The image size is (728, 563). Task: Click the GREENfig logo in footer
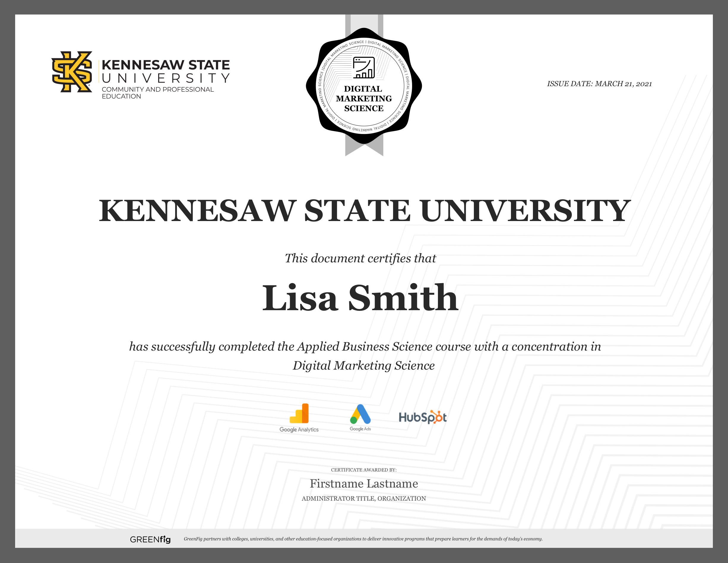coord(150,539)
